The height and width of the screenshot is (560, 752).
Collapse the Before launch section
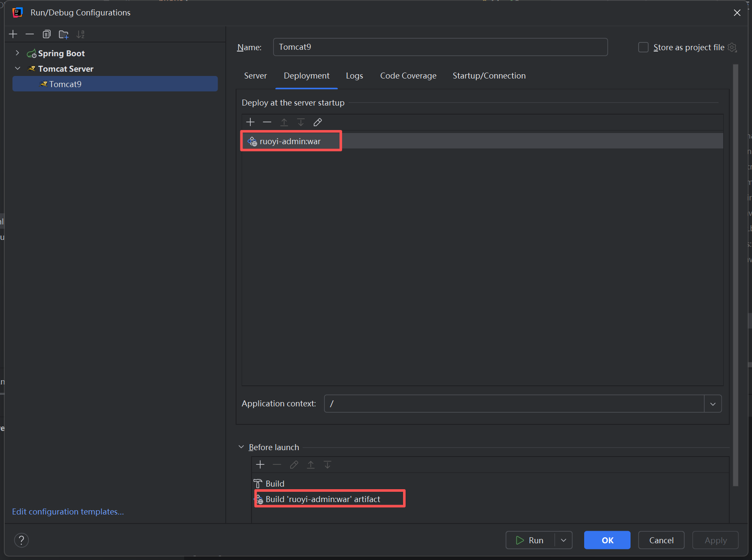point(241,447)
